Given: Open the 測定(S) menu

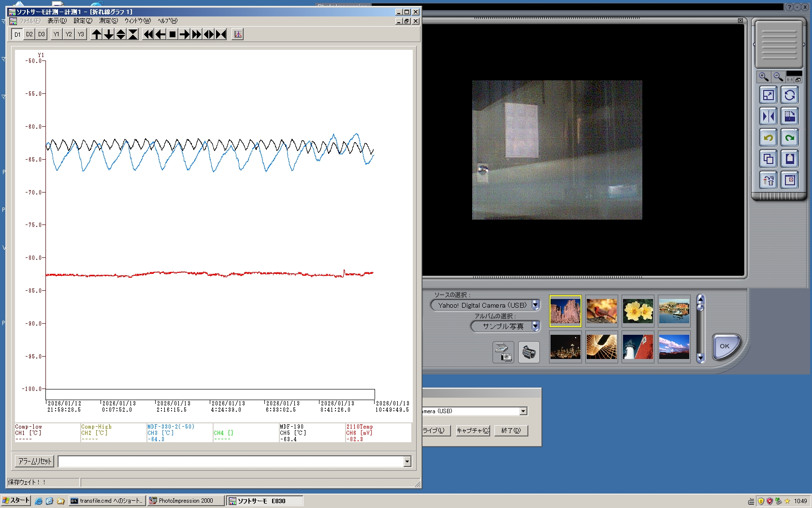Looking at the screenshot, I should (x=108, y=21).
